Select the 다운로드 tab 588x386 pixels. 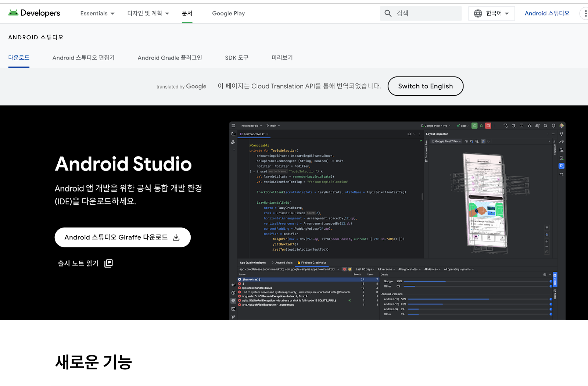tap(19, 58)
